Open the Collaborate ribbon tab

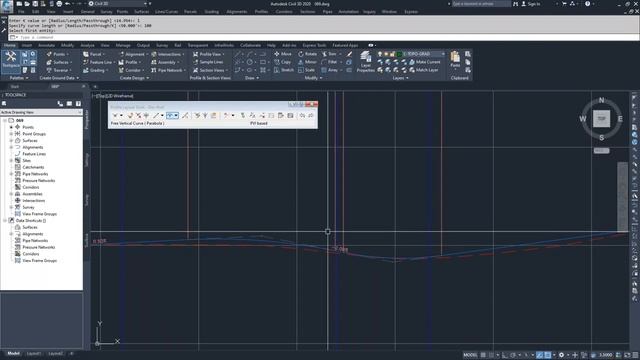(250, 45)
